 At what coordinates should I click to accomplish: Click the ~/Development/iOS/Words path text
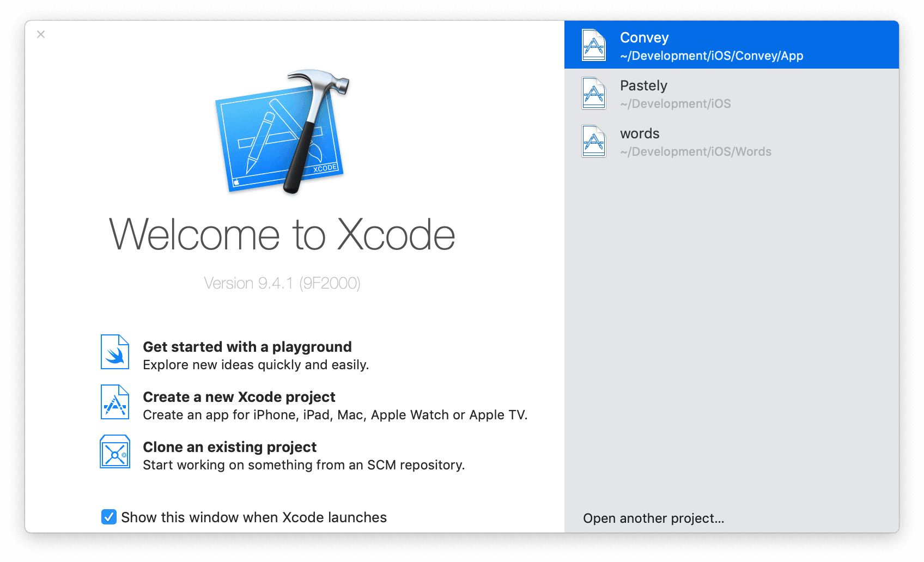[696, 152]
